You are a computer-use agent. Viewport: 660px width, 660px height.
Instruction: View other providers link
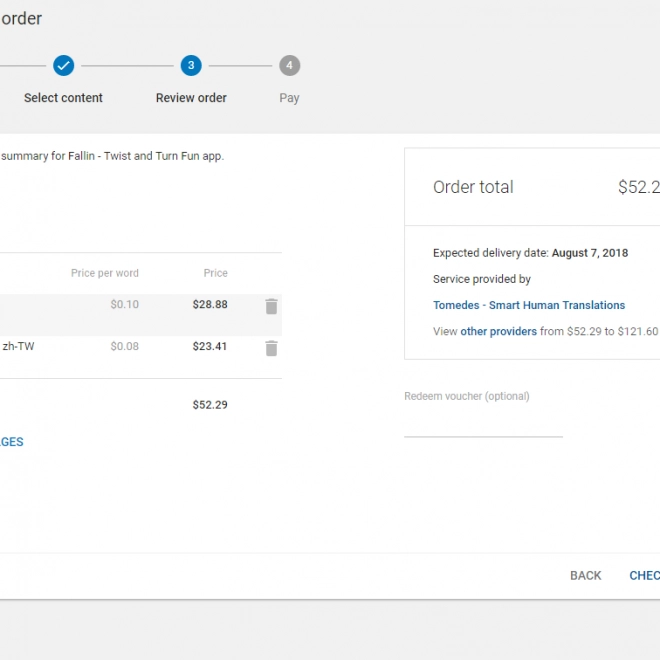click(498, 331)
